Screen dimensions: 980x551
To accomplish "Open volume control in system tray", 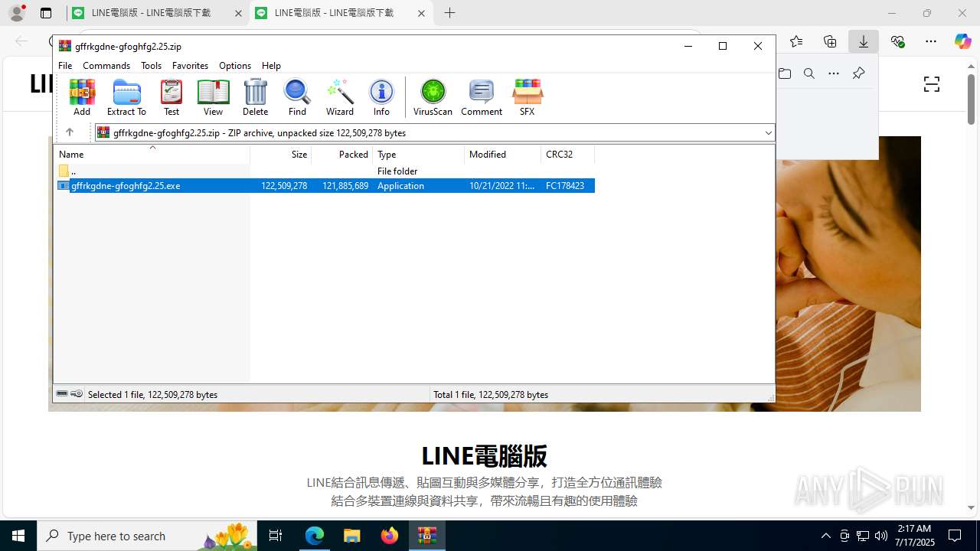I will pos(881,536).
